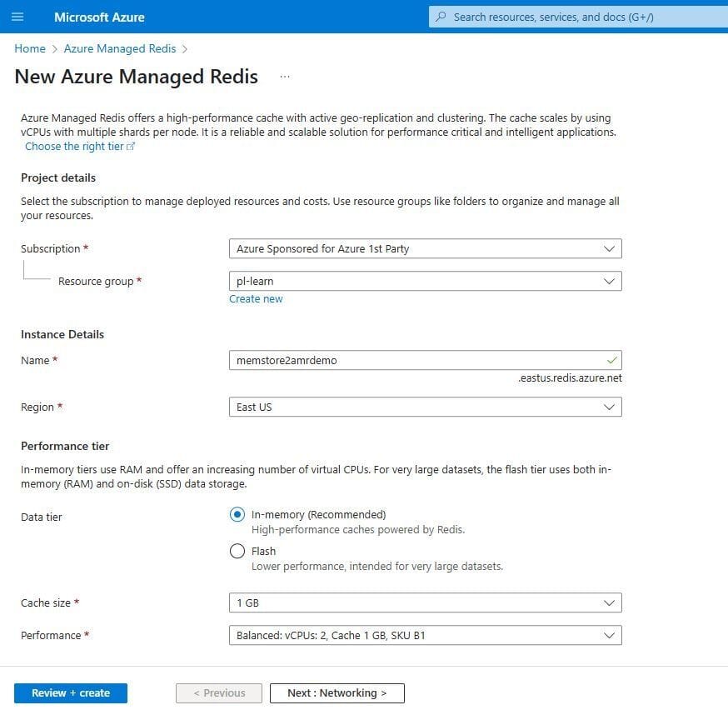
Task: Click Create new under Resource group
Action: pyautogui.click(x=256, y=298)
